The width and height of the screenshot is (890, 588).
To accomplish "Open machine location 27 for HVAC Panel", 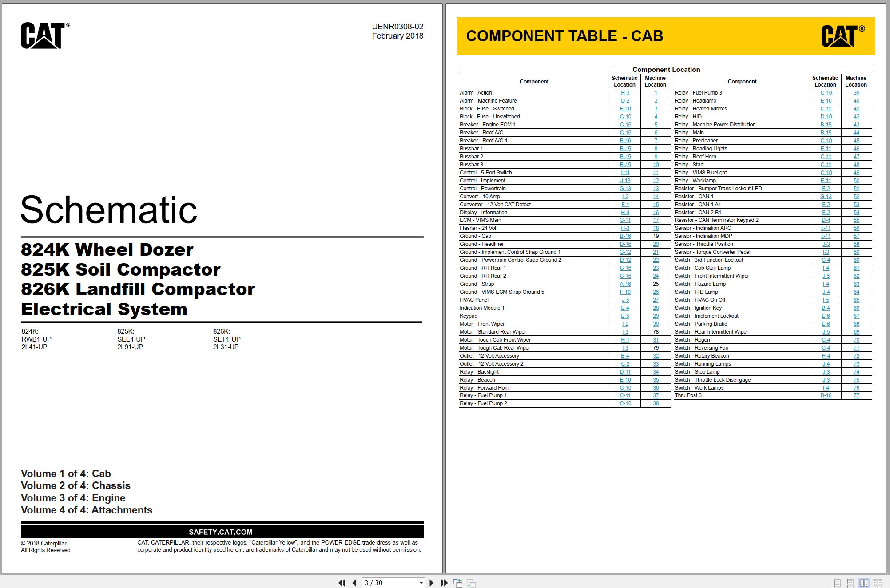I will coord(656,300).
